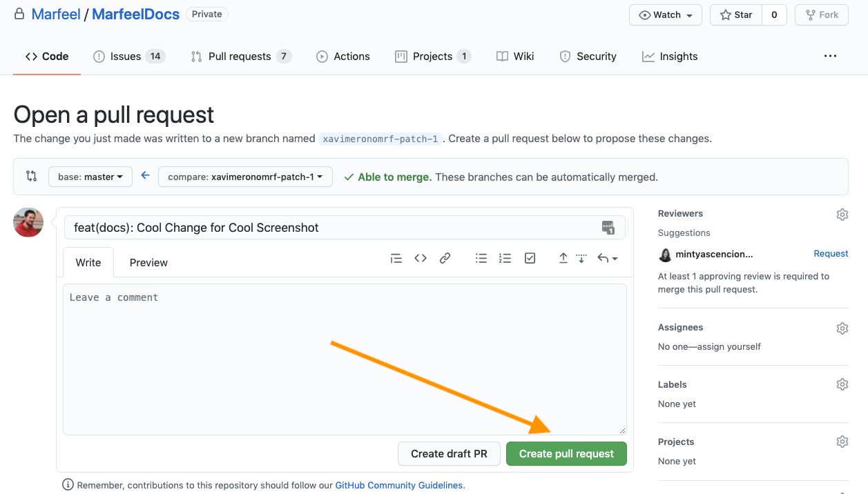Click the mintyascencion reviewer suggestion
The width and height of the screenshot is (868, 494).
coord(706,255)
